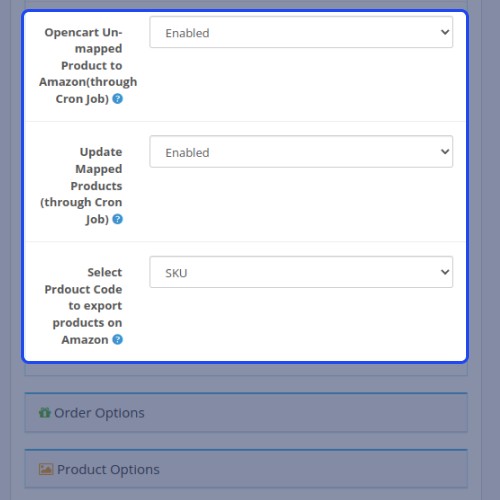Click the picture icon beside Product Options
Viewport: 500px width, 500px height.
click(x=46, y=469)
